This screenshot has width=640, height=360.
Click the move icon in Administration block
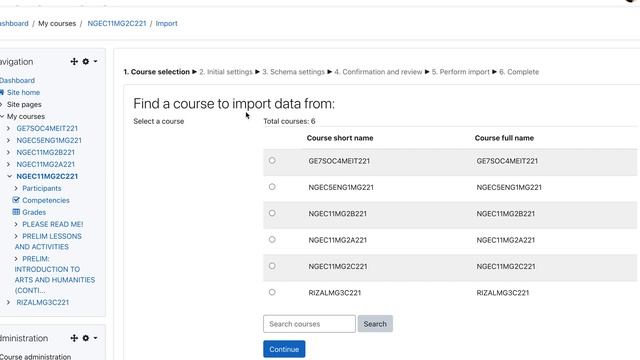tap(74, 338)
